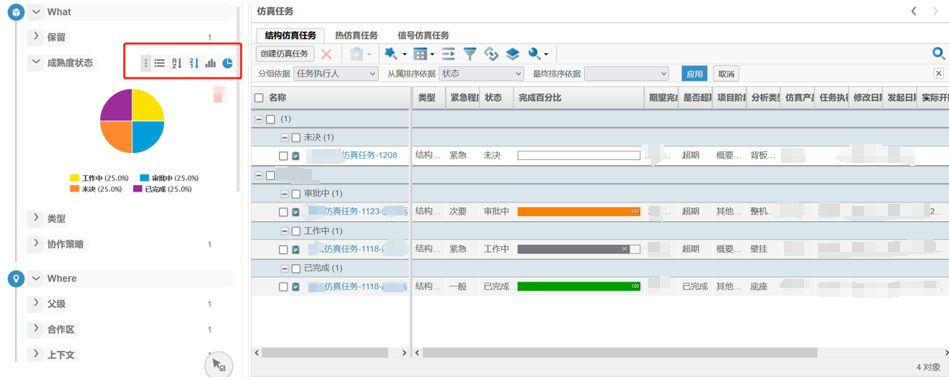Click the blue What cube icon
This screenshot has height=380, width=949.
coord(16,12)
